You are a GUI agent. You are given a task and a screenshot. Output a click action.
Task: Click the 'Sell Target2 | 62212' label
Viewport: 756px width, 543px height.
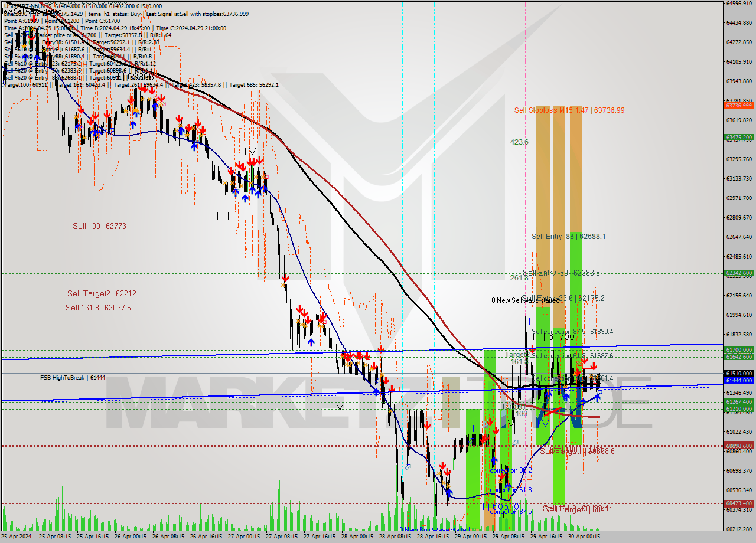click(x=102, y=293)
